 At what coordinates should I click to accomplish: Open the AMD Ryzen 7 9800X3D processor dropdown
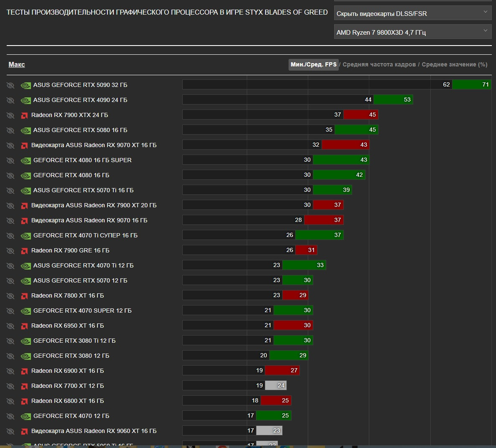412,32
